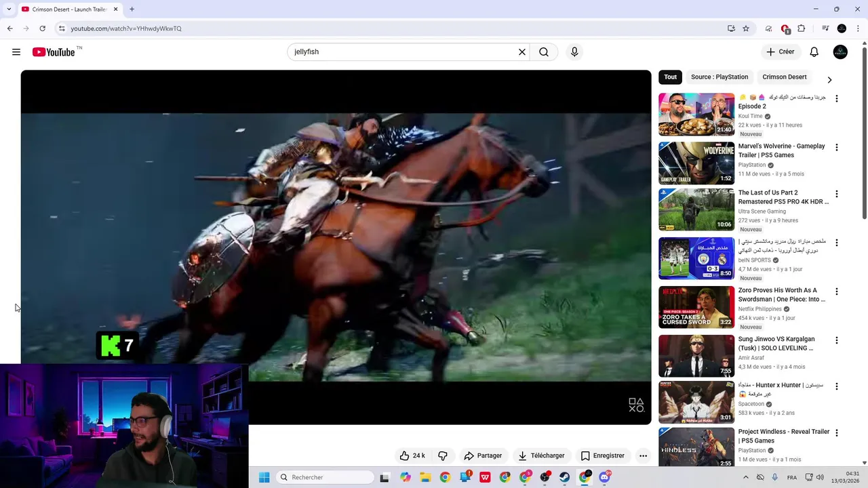
Task: Open options for Hunter x Hunter video
Action: click(x=836, y=386)
